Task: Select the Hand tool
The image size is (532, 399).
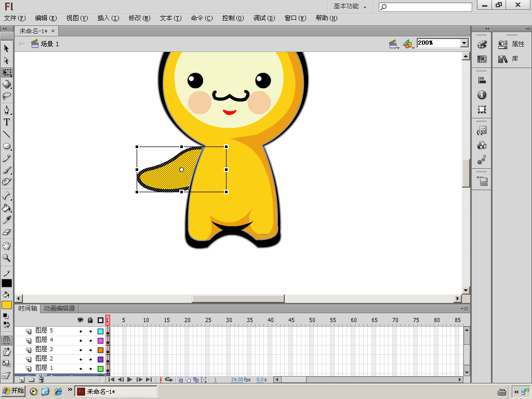Action: [6, 246]
